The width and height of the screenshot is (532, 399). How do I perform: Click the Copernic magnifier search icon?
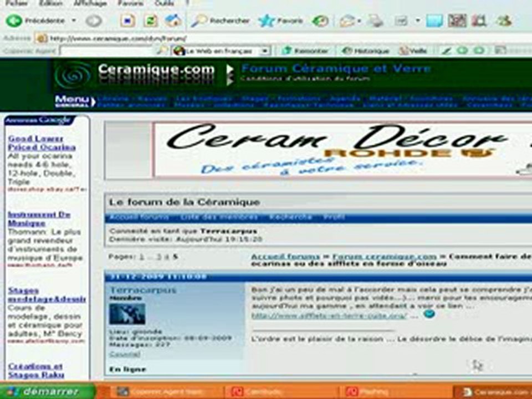162,51
